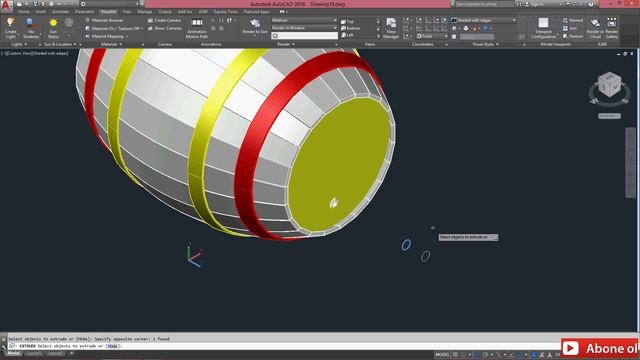Viewport: 640px width, 360px height.
Task: Expand the Sun & Location panel
Action: [x=60, y=44]
